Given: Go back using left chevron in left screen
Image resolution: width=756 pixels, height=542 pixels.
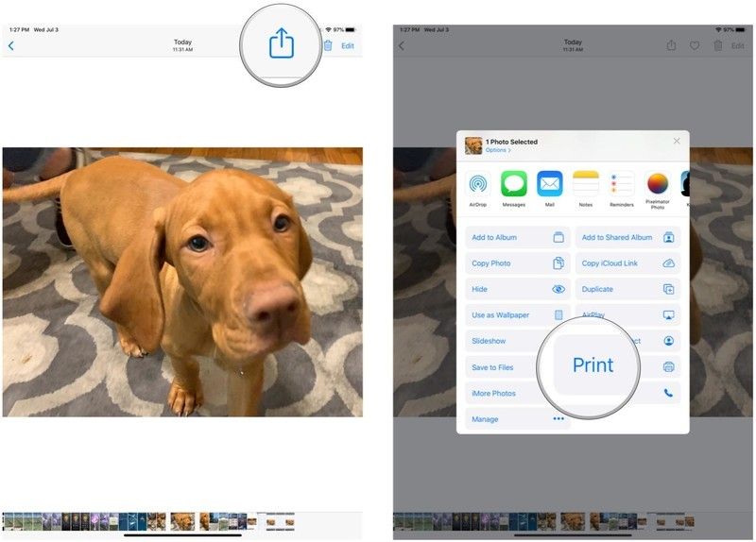Looking at the screenshot, I should point(11,45).
